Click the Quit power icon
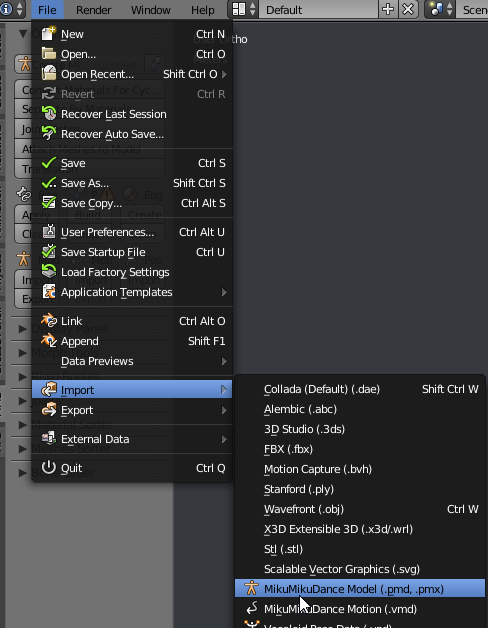Screen dimensions: 488x628 pyautogui.click(x=48, y=468)
